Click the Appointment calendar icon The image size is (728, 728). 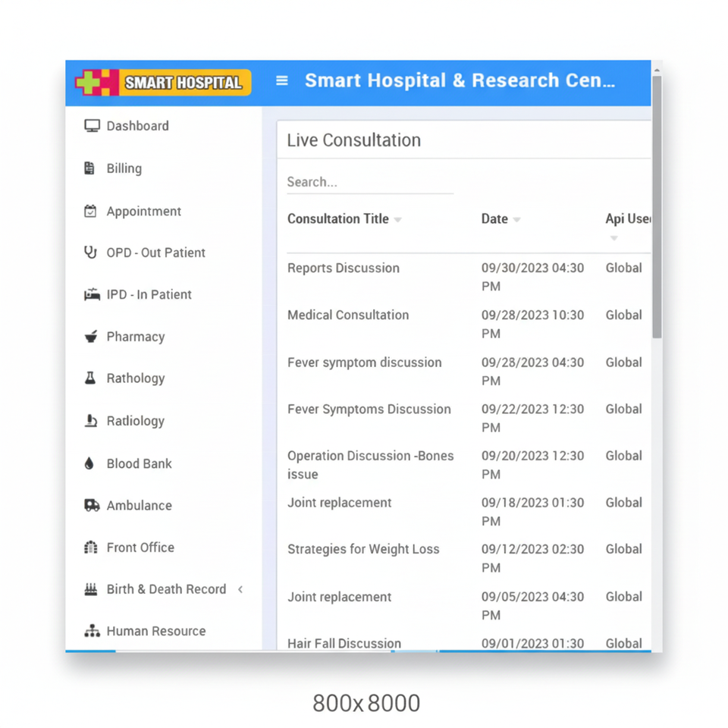tap(90, 212)
